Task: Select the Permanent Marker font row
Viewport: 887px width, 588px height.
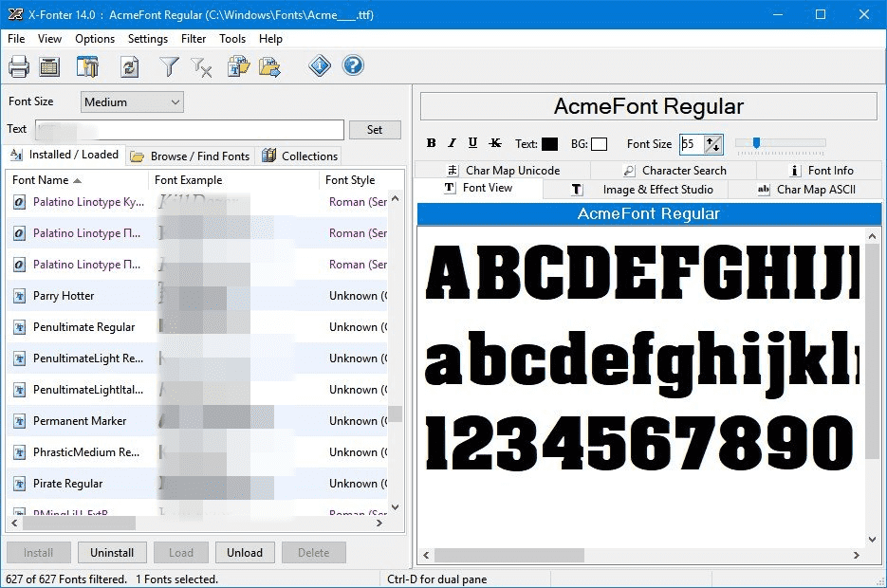Action: click(198, 421)
